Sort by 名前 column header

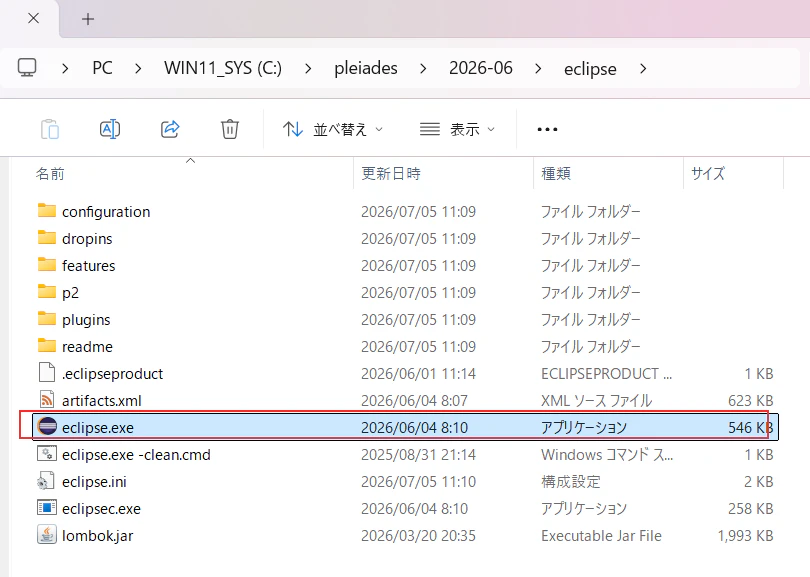50,174
